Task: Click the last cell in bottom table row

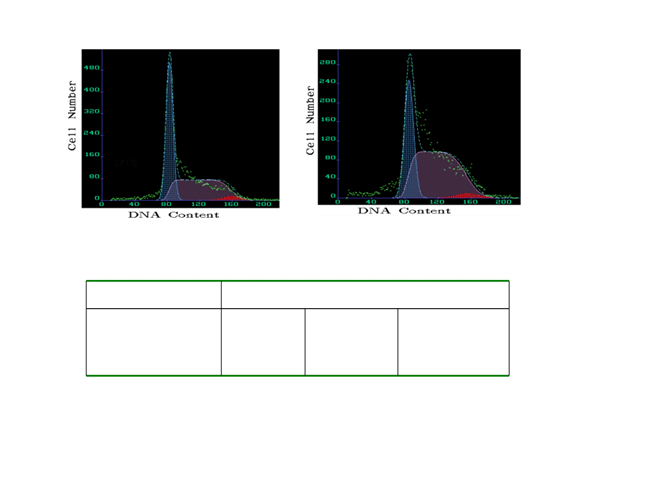Action: point(453,342)
